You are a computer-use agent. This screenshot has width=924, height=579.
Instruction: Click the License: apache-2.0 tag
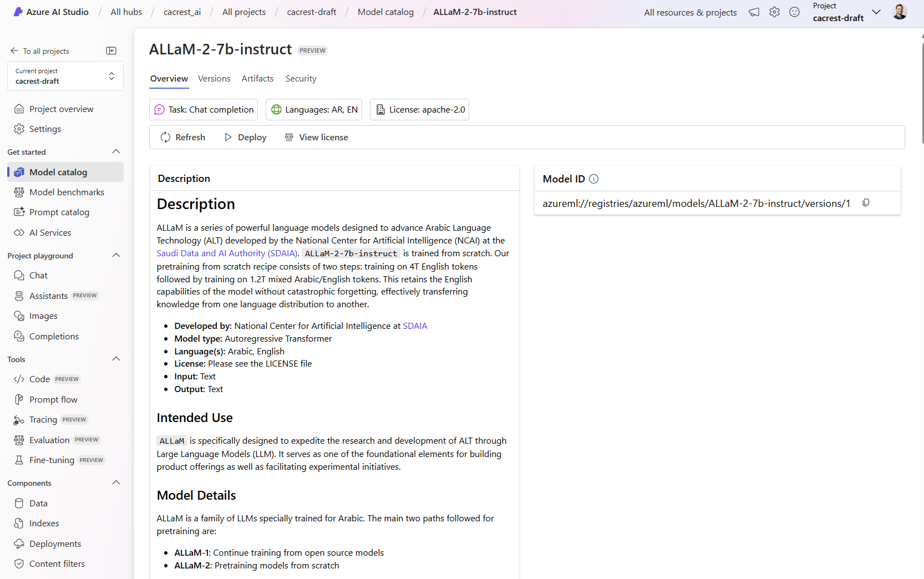(419, 110)
